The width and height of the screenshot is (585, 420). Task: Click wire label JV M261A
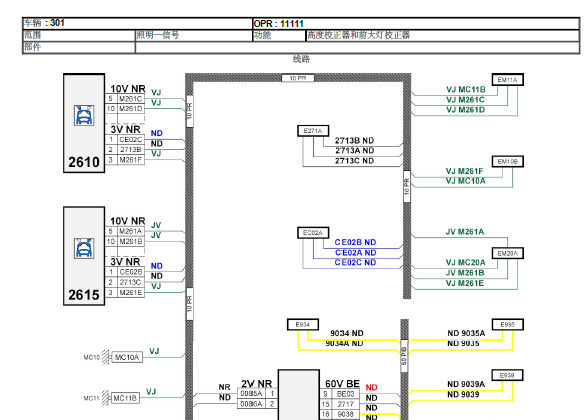(465, 232)
